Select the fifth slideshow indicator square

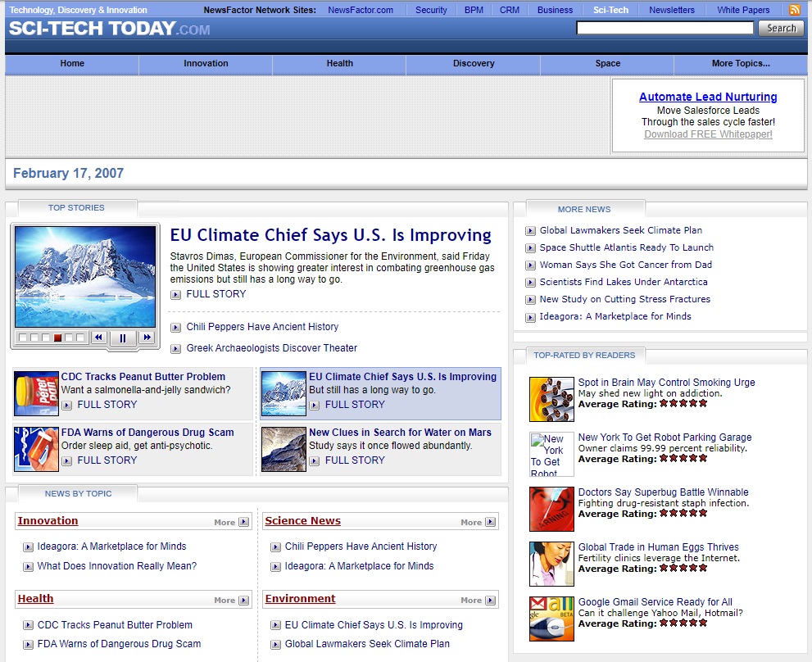point(69,338)
